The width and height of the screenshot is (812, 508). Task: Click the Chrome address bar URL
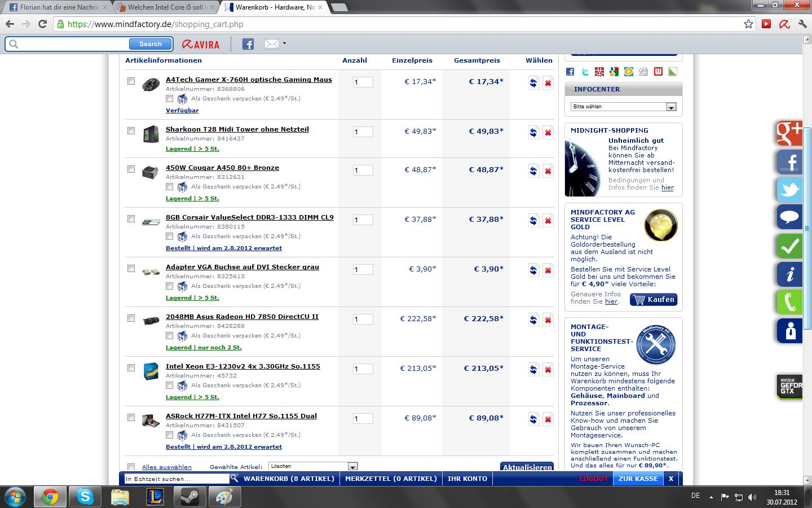(x=156, y=24)
